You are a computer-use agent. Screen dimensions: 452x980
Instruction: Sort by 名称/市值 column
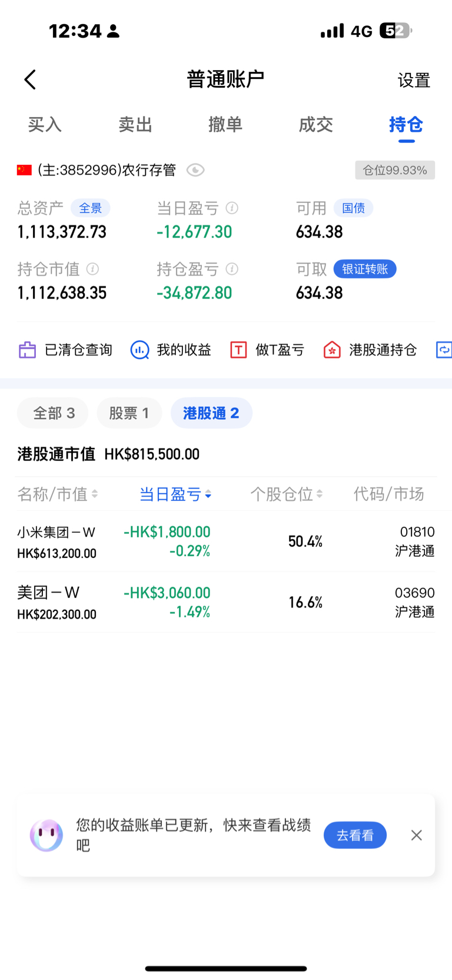click(x=58, y=494)
